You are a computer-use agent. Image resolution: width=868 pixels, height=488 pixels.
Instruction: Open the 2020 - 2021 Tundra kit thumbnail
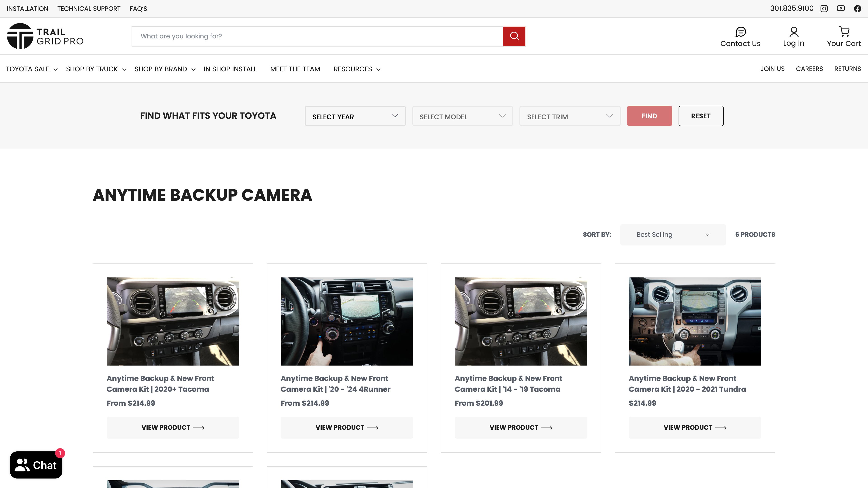click(694, 321)
